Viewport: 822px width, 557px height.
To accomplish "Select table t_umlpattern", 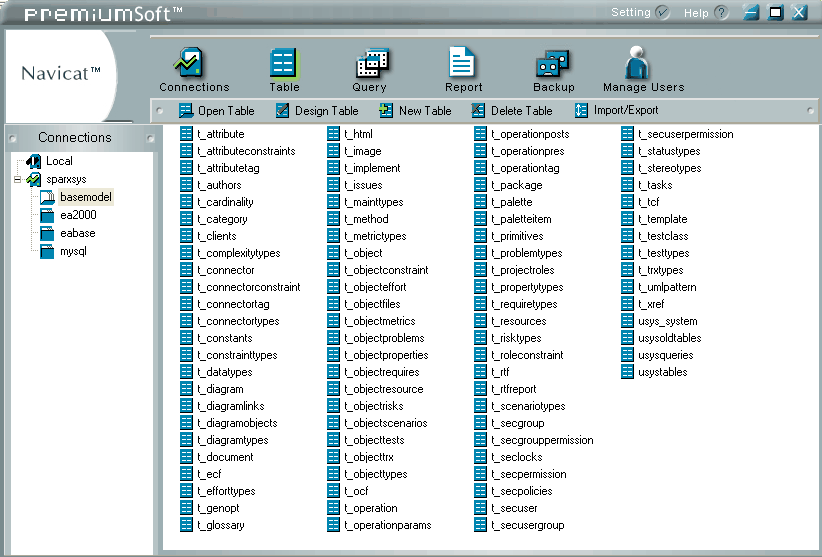I will (x=667, y=287).
